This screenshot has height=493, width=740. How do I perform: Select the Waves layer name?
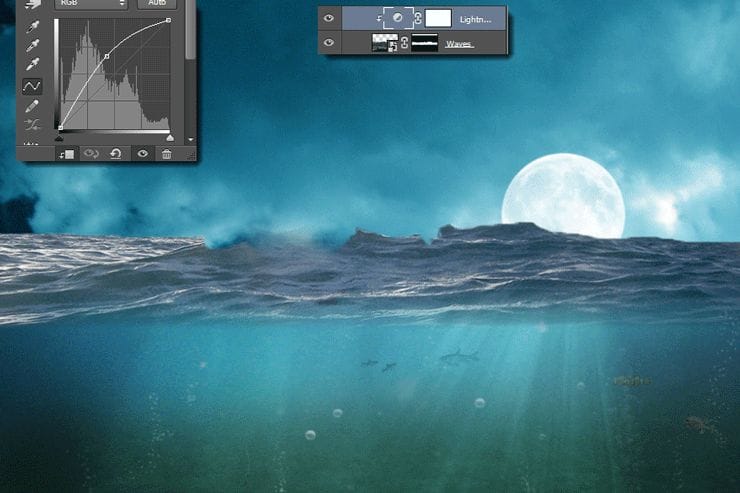459,44
